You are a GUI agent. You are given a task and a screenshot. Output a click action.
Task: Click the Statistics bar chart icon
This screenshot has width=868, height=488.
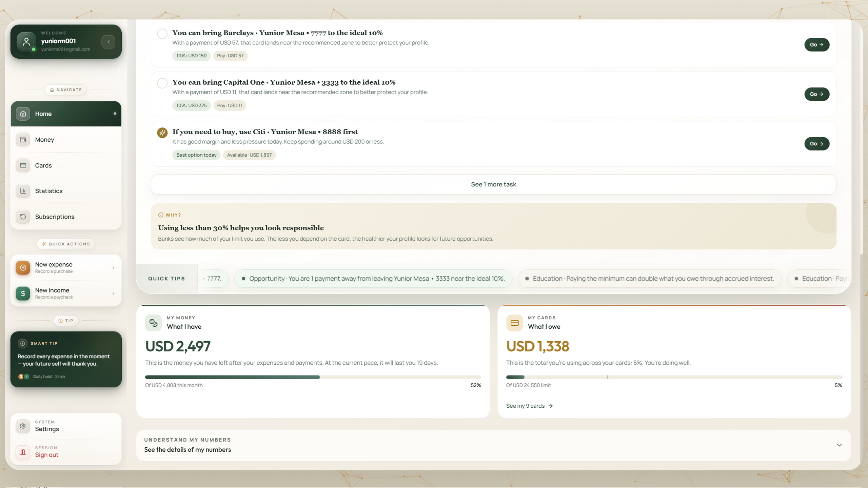[x=23, y=191]
